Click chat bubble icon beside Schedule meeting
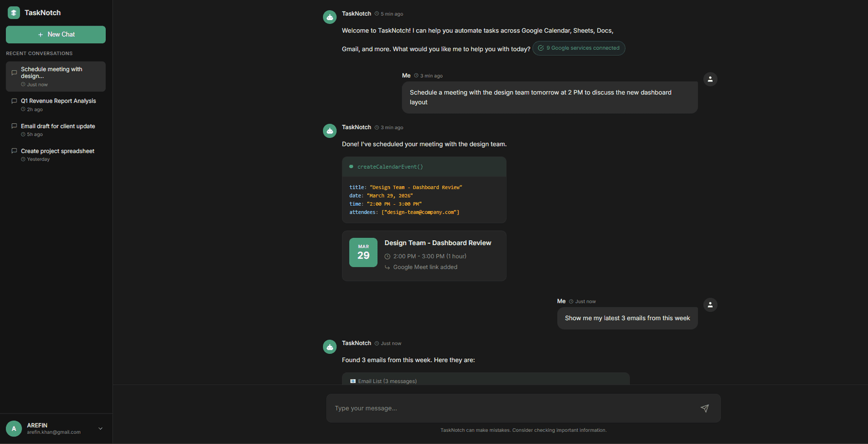Screen dimensions: 868x444 click(14, 73)
